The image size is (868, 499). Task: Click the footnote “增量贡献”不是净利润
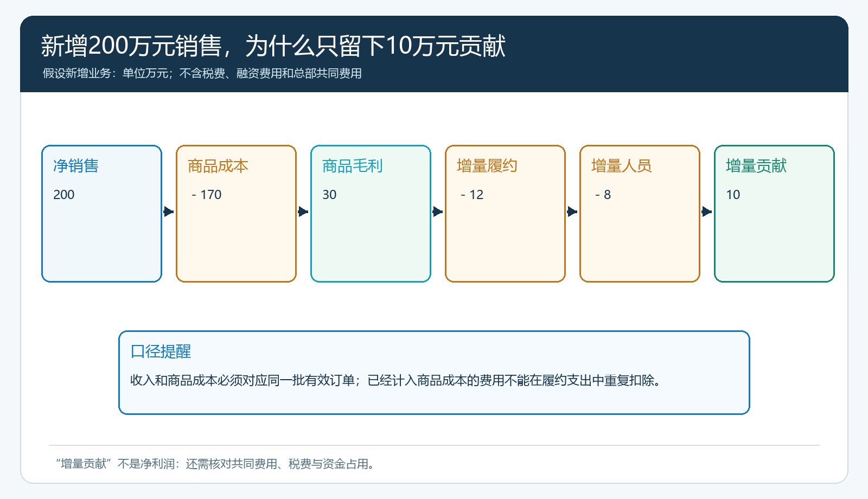pos(215,464)
